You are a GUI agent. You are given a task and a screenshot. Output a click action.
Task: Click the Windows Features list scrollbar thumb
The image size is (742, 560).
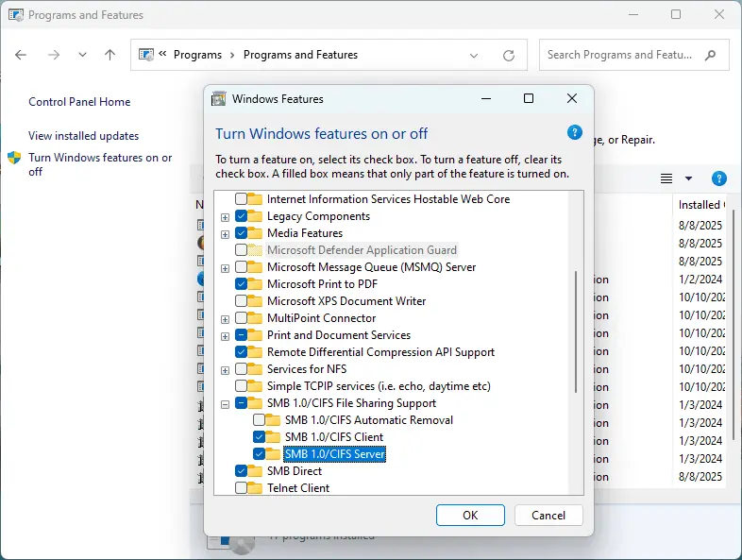pyautogui.click(x=576, y=331)
